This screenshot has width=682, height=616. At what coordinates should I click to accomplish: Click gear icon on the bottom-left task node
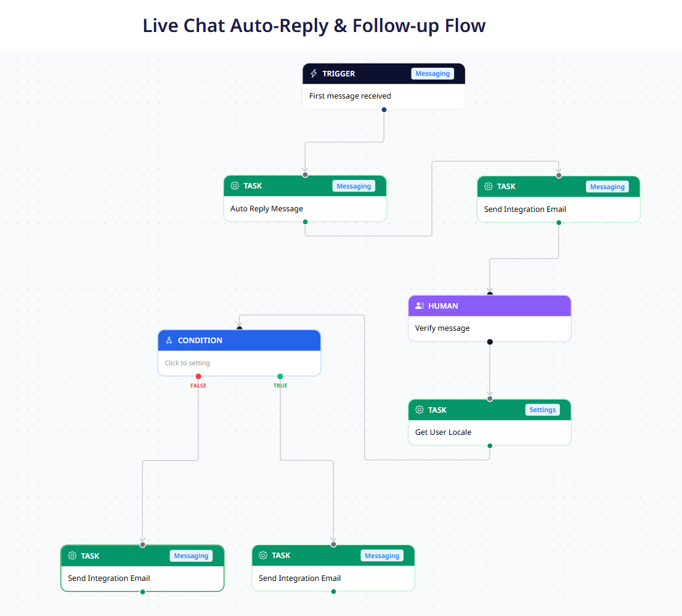point(72,556)
